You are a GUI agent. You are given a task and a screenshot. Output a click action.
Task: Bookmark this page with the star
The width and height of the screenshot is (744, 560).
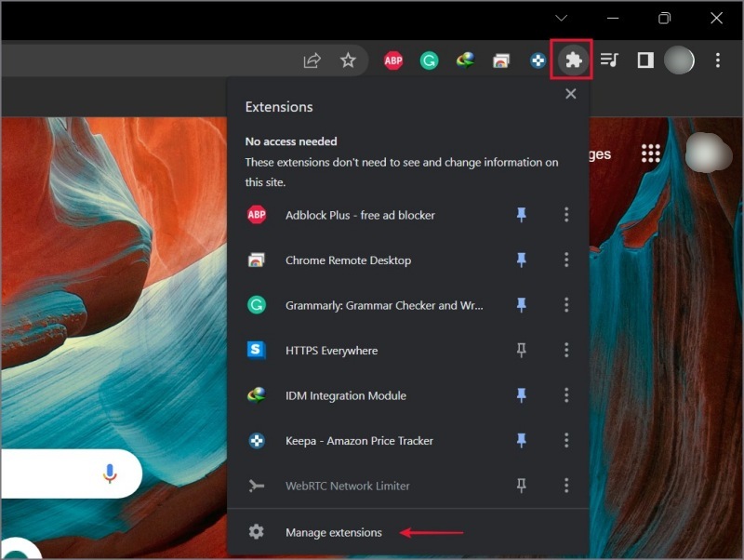pyautogui.click(x=348, y=60)
